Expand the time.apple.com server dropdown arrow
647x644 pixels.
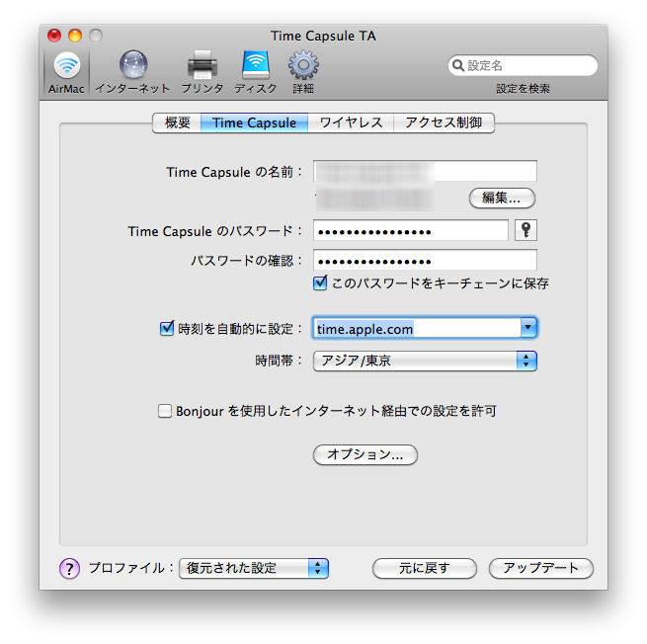(x=528, y=328)
